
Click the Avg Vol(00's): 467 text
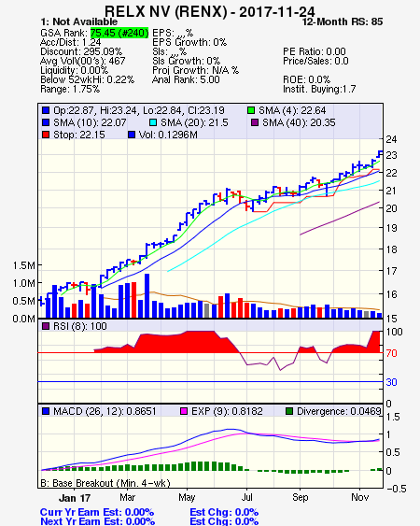tap(83, 61)
